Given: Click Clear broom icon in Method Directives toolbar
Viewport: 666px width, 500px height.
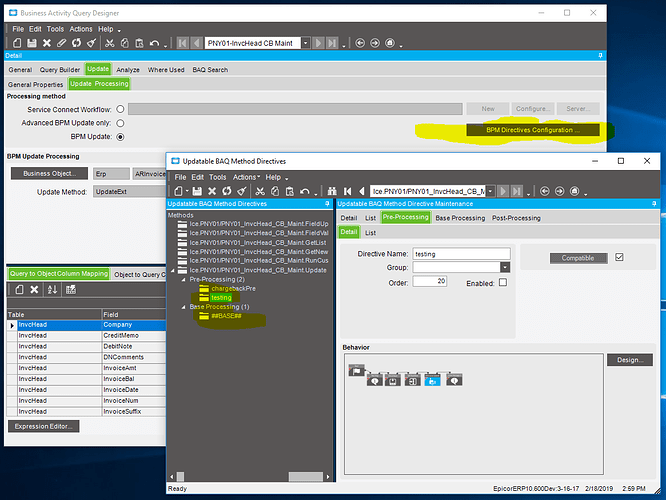Looking at the screenshot, I should pos(242,191).
